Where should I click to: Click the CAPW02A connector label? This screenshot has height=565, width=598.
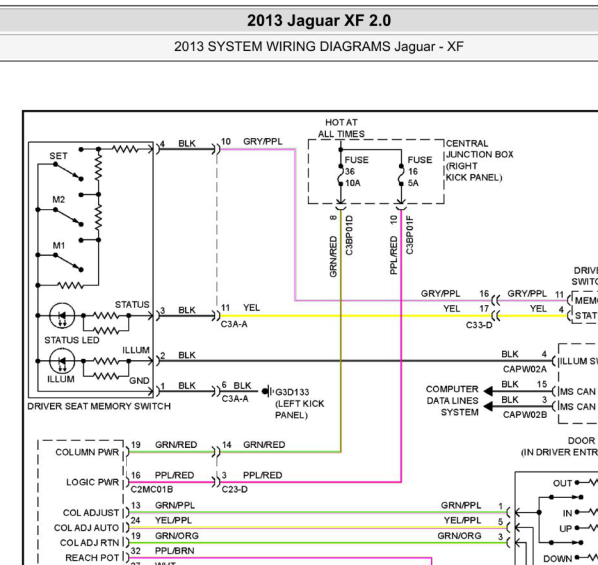525,369
